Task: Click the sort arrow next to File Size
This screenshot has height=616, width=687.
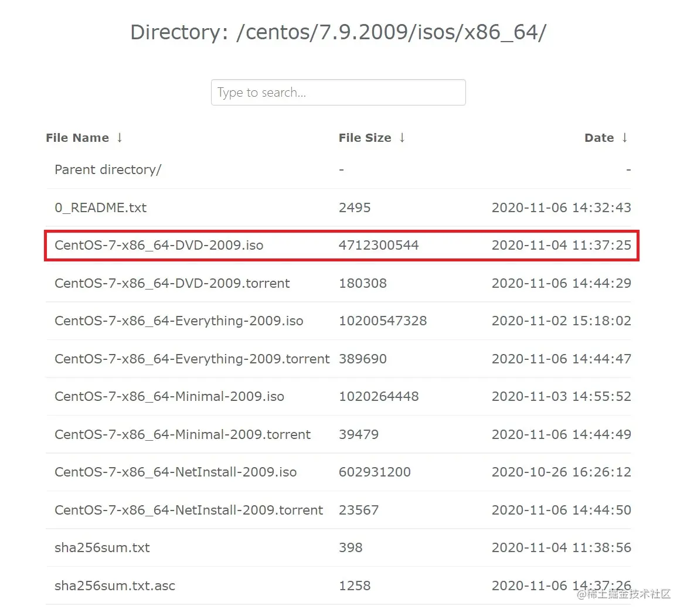Action: tap(402, 138)
